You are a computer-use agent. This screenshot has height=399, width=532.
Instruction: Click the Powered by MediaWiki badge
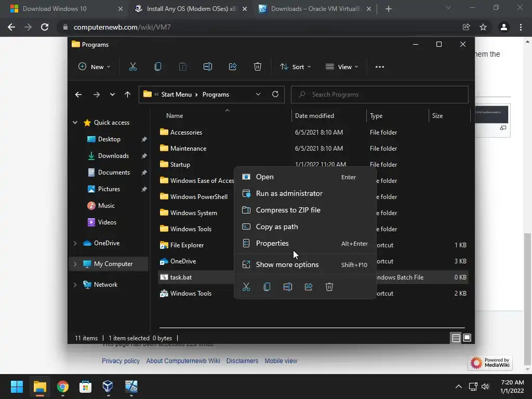(490, 363)
